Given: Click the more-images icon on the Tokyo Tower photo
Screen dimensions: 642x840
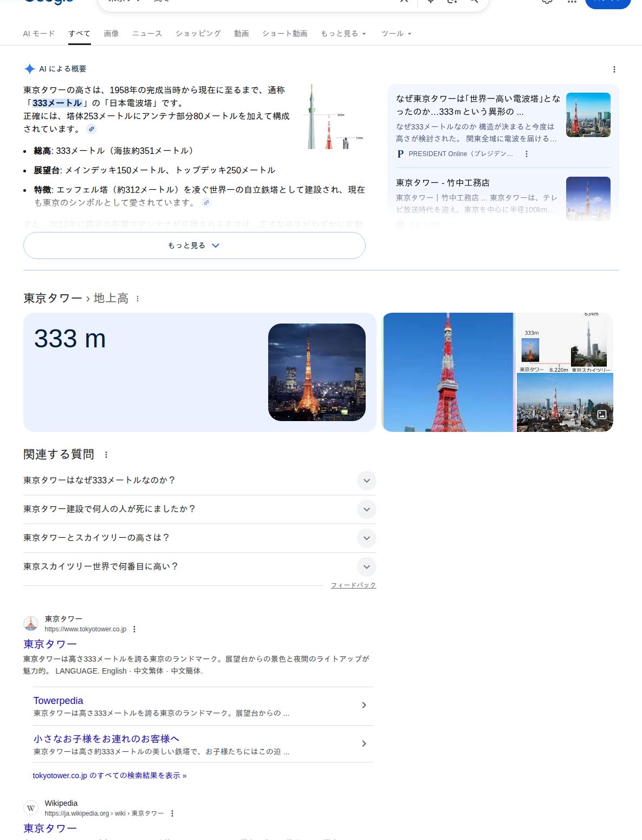Looking at the screenshot, I should pyautogui.click(x=602, y=414).
